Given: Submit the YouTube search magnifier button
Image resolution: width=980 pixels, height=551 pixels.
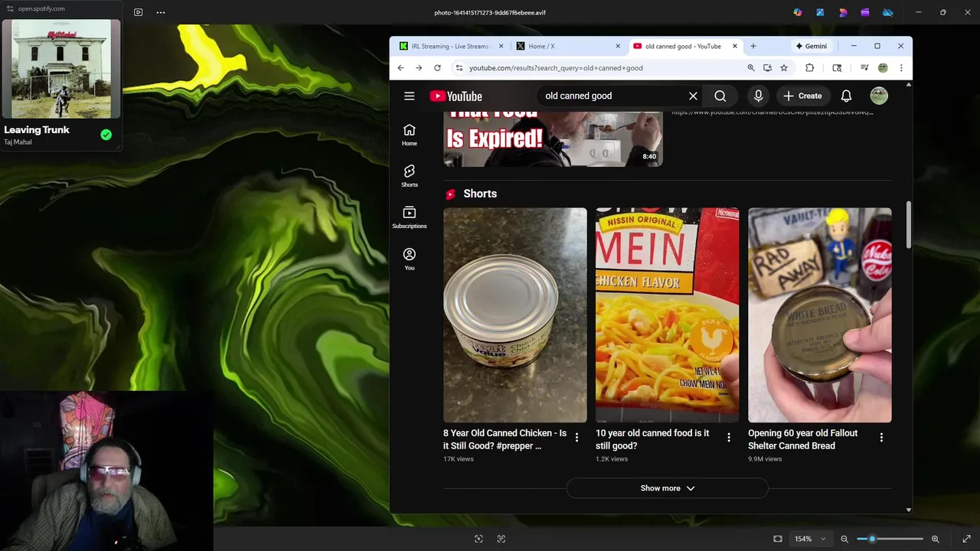Looking at the screenshot, I should (x=720, y=96).
